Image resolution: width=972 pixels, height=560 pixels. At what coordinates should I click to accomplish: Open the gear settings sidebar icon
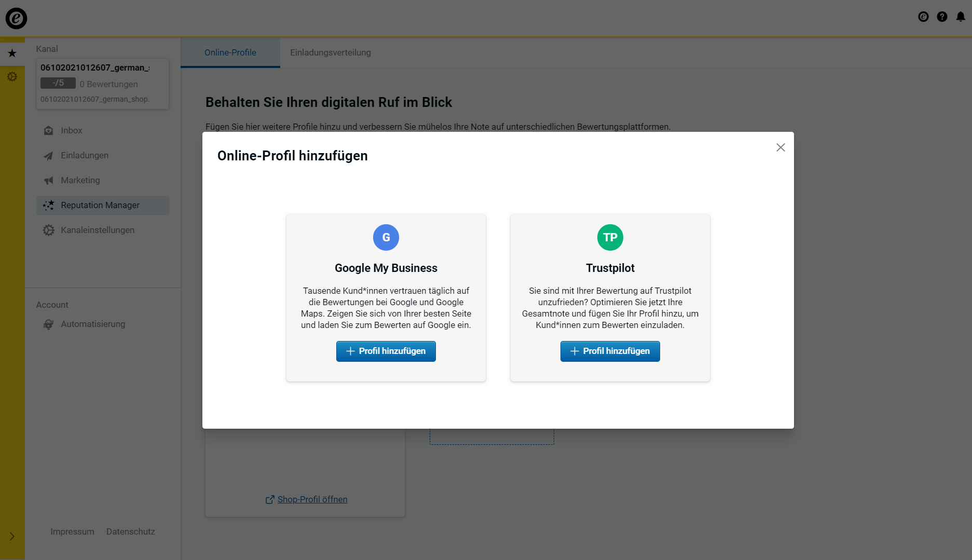click(x=12, y=77)
